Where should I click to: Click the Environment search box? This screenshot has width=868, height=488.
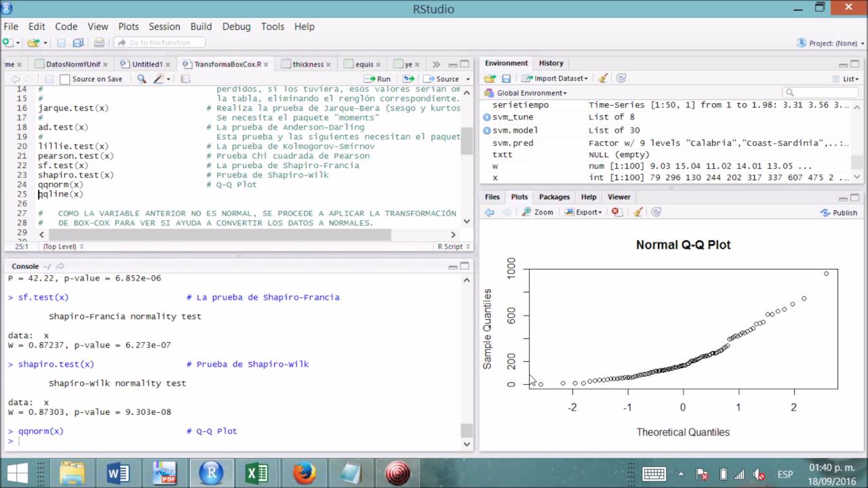pos(821,92)
